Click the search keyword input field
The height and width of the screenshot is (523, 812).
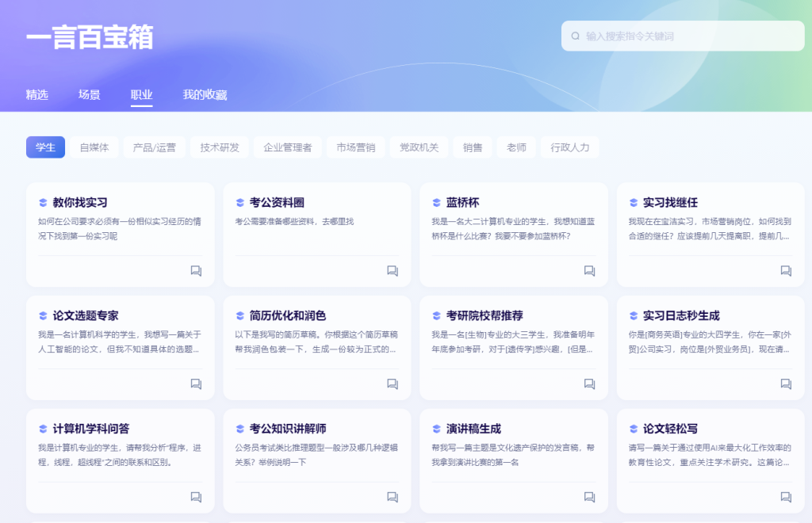(x=690, y=36)
